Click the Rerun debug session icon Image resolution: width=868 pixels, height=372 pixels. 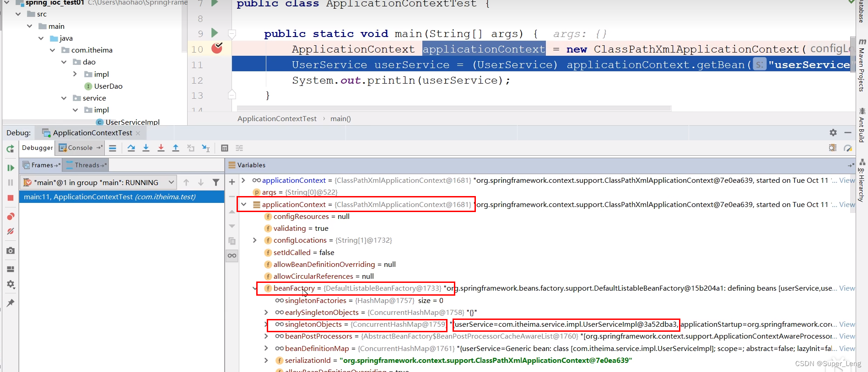[11, 149]
